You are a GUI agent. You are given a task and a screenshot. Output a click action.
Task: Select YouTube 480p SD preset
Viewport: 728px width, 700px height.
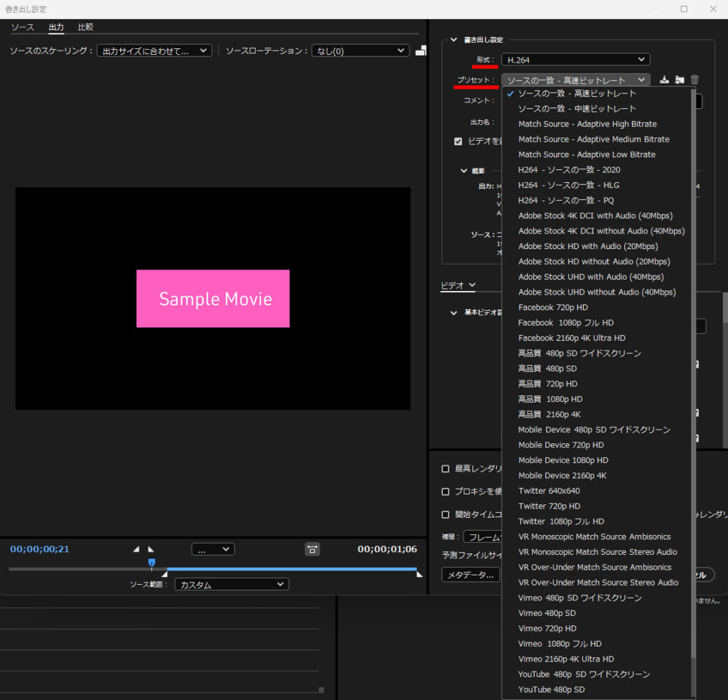tap(551, 689)
